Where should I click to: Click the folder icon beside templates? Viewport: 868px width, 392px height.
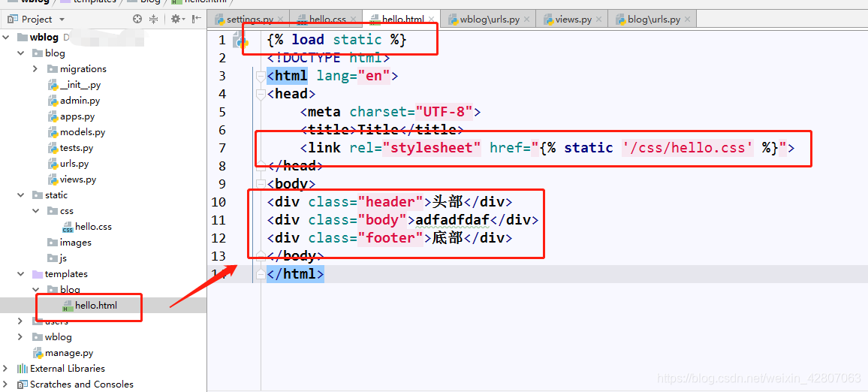(x=37, y=274)
